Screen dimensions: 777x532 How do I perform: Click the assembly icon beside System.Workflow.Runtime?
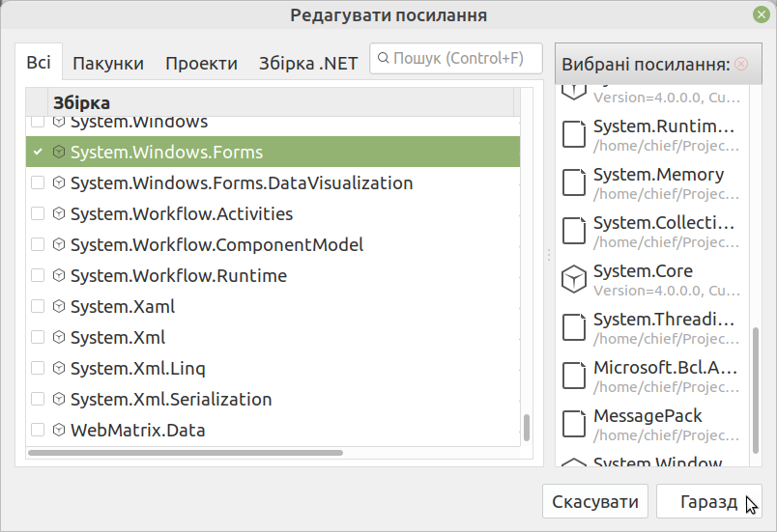59,275
